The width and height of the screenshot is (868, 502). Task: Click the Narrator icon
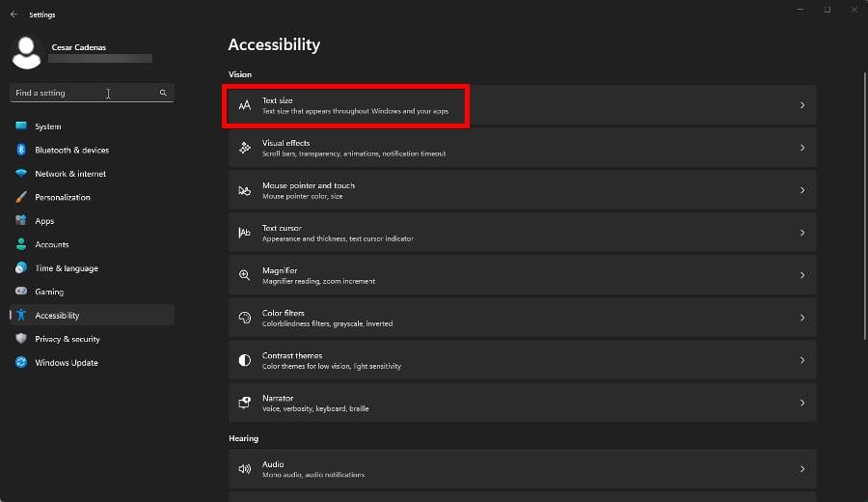tap(245, 403)
